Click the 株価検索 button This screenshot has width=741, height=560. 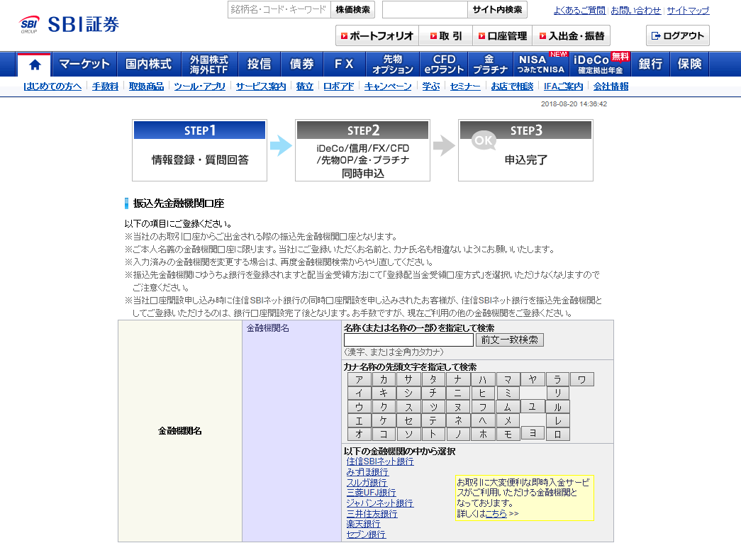352,9
